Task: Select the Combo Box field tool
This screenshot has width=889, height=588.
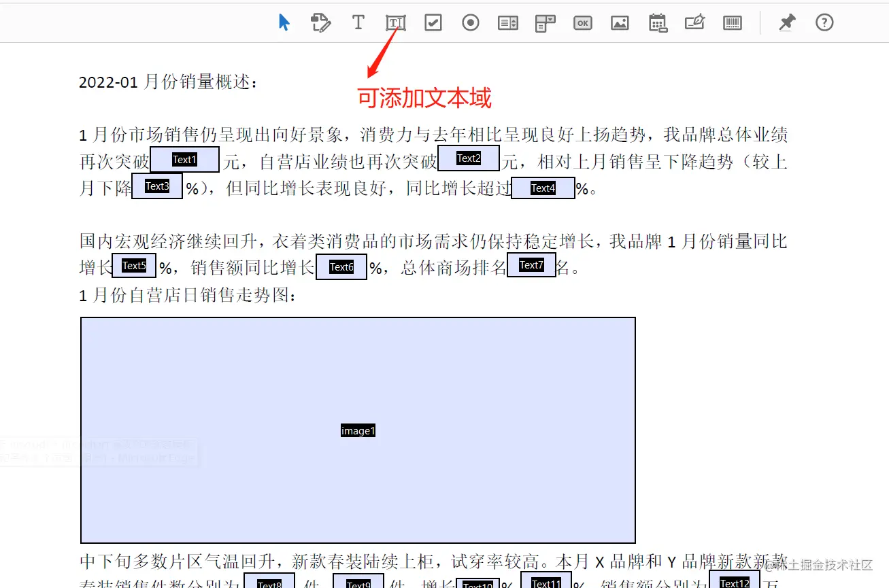Action: click(x=545, y=22)
